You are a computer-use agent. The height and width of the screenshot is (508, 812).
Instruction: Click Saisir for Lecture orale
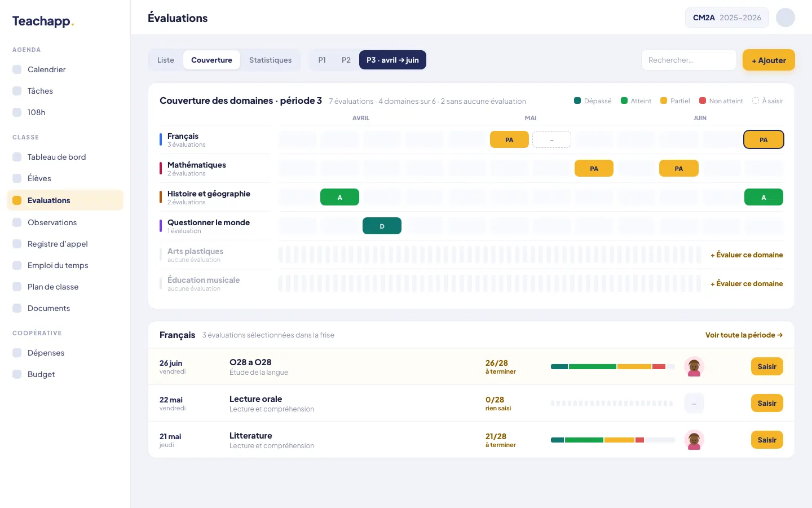(767, 403)
